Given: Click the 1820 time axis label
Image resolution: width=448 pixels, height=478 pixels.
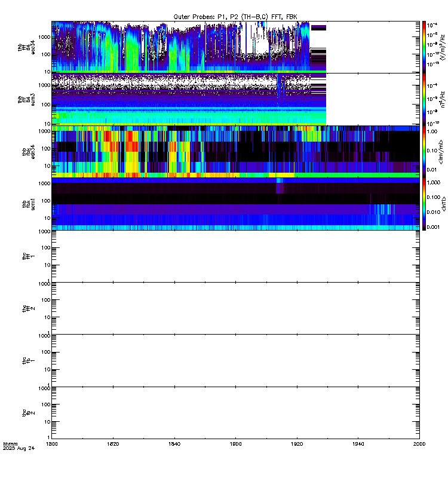Looking at the screenshot, I should coord(113,444).
